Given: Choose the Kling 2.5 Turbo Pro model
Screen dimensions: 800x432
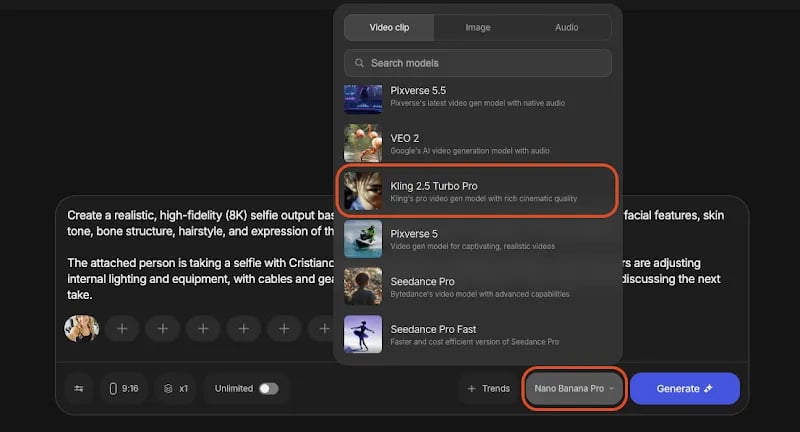Looking at the screenshot, I should coord(478,191).
